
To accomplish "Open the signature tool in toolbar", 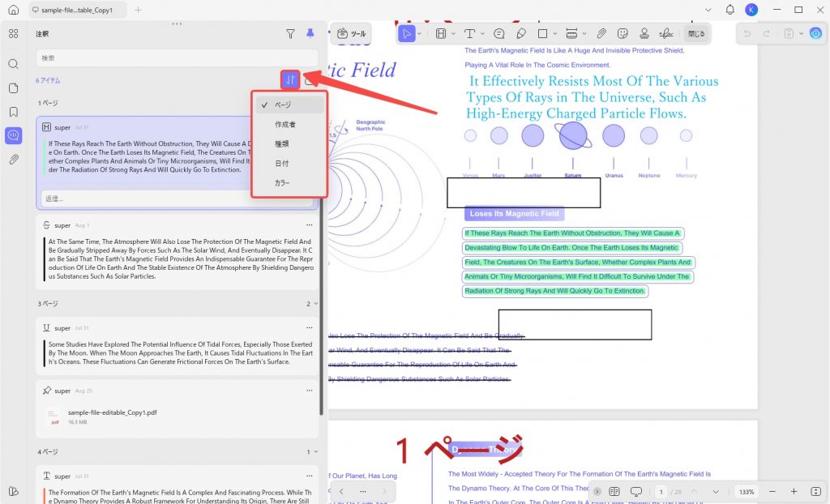I will (666, 34).
